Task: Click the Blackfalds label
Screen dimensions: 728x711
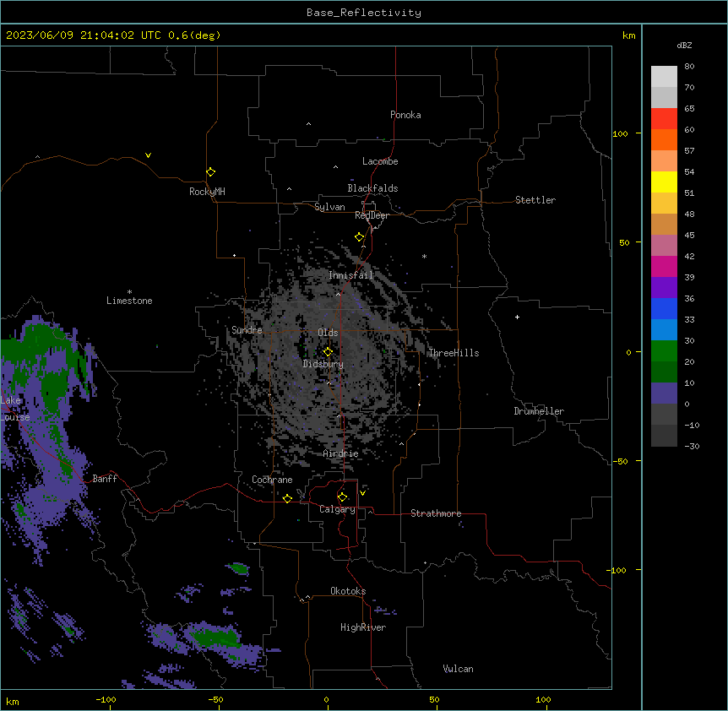Action: click(372, 188)
